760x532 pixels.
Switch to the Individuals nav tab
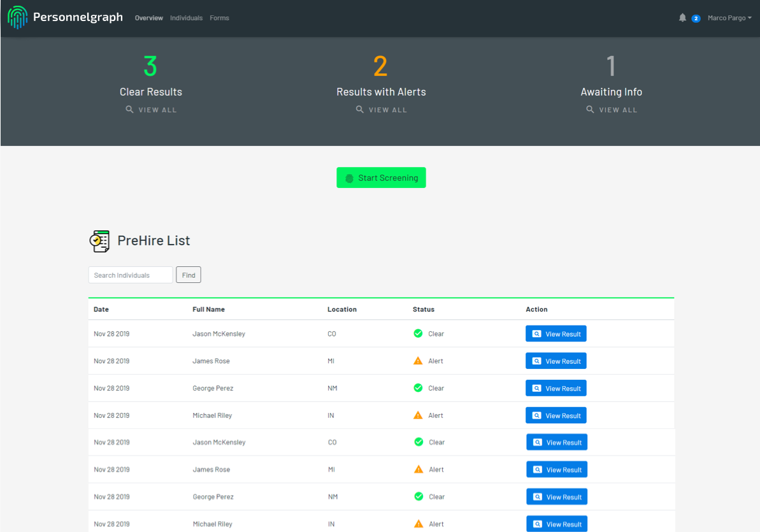[186, 18]
